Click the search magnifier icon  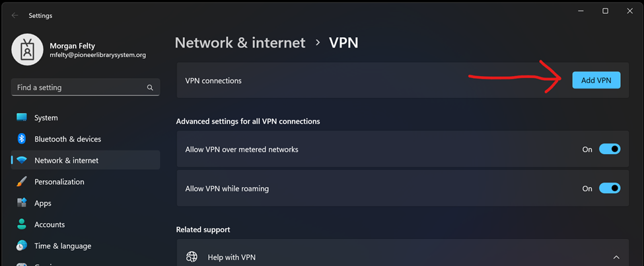click(150, 87)
